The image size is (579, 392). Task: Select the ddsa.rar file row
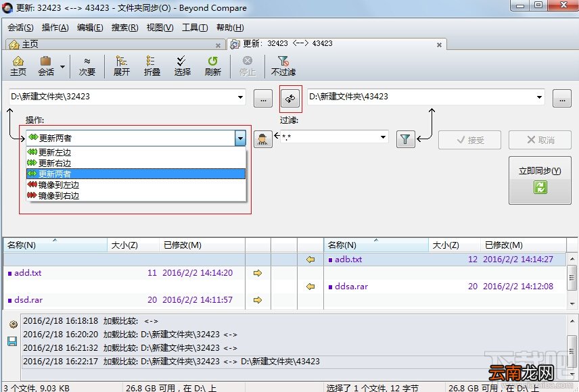(445, 287)
